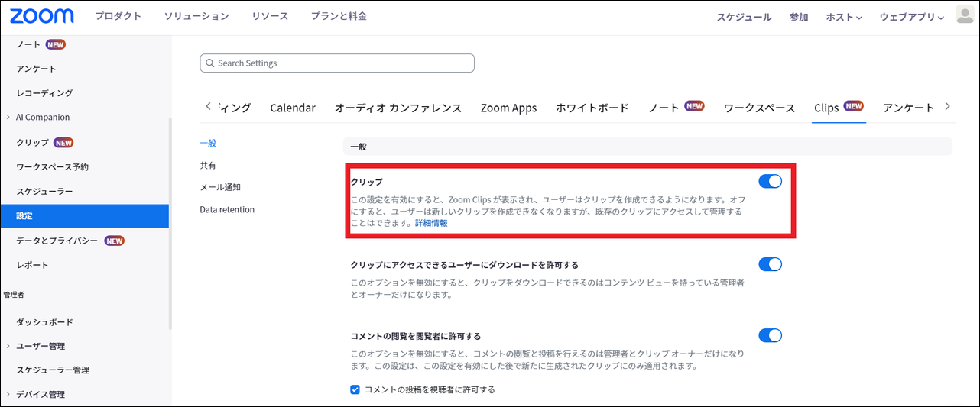This screenshot has height=407, width=980.
Task: Select 一般 section in left subnav
Action: click(x=208, y=143)
